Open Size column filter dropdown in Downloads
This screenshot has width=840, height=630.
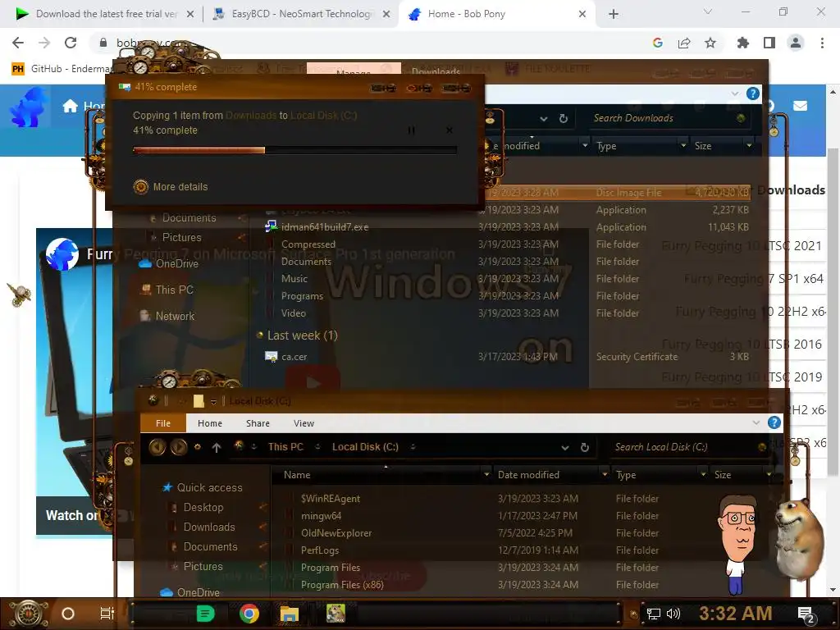[x=749, y=146]
